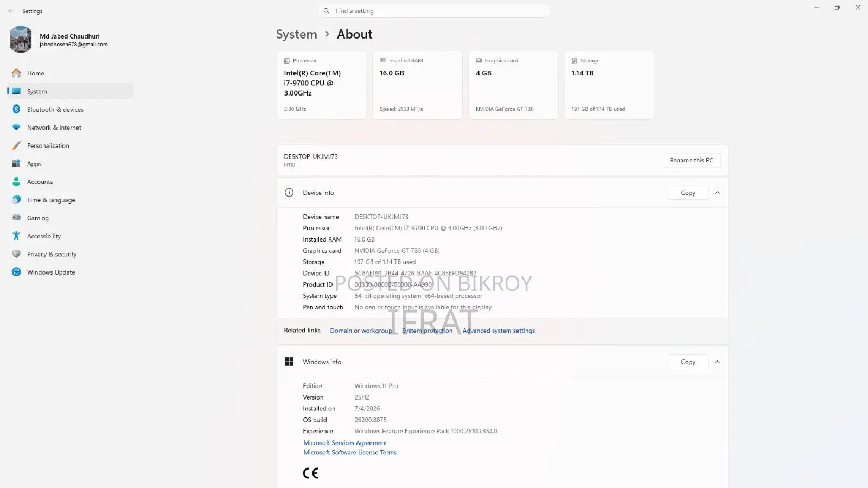
Task: Click the Find a setting search box
Action: coord(434,11)
